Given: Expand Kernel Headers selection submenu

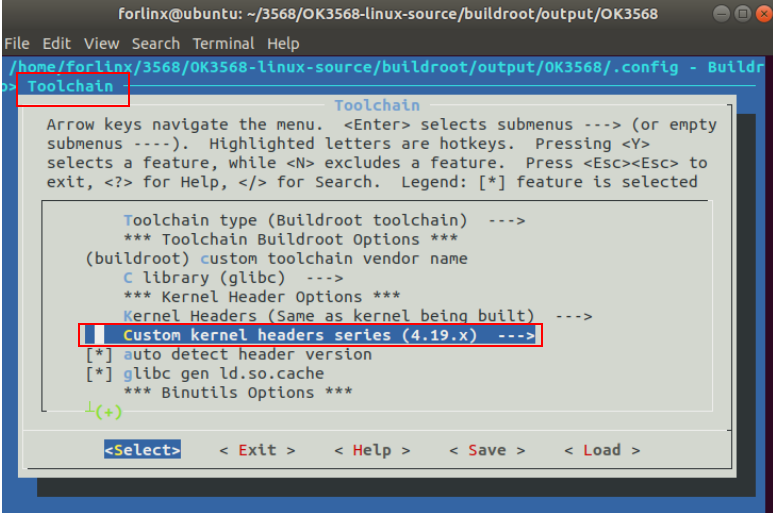Looking at the screenshot, I should point(357,316).
